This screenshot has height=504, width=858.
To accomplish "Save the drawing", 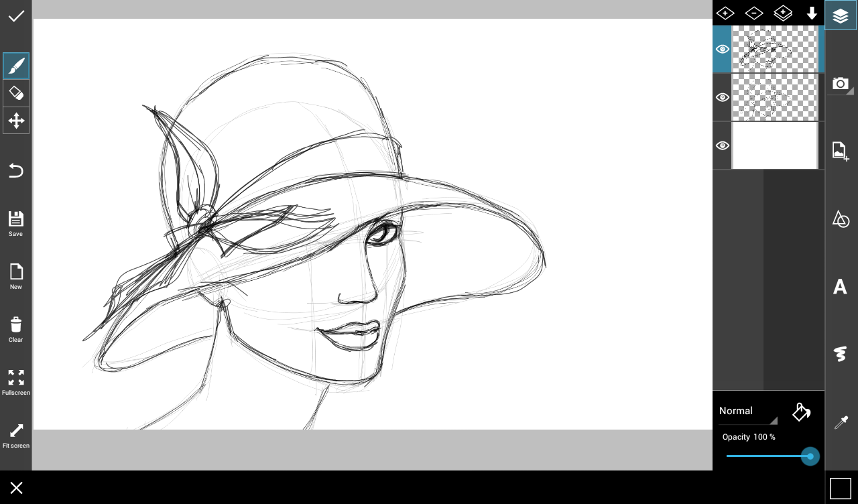I will [16, 224].
